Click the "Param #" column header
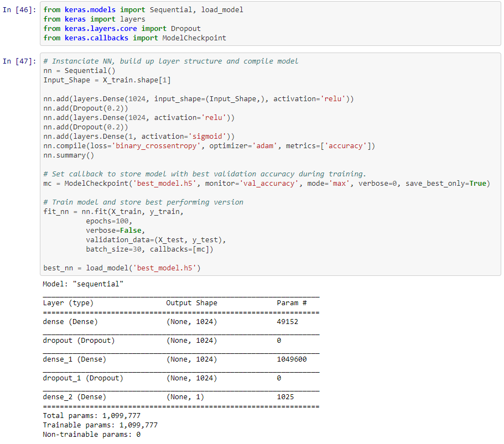 (x=291, y=303)
